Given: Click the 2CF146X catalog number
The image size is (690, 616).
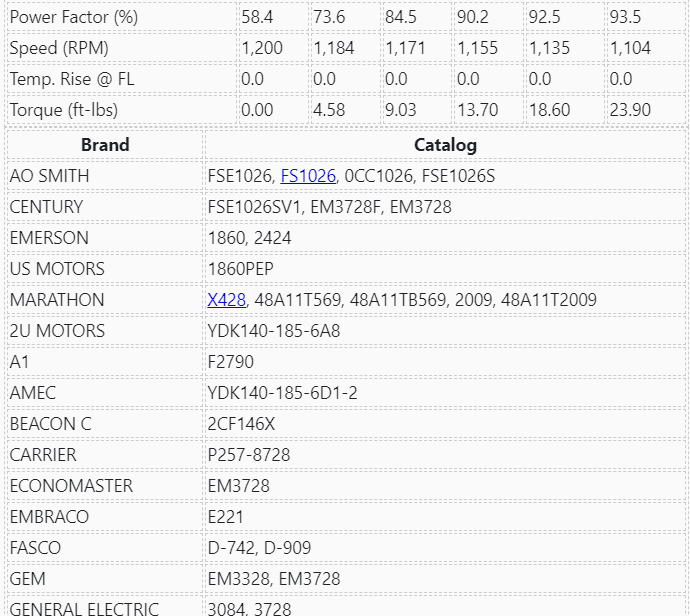Looking at the screenshot, I should pos(241,424).
